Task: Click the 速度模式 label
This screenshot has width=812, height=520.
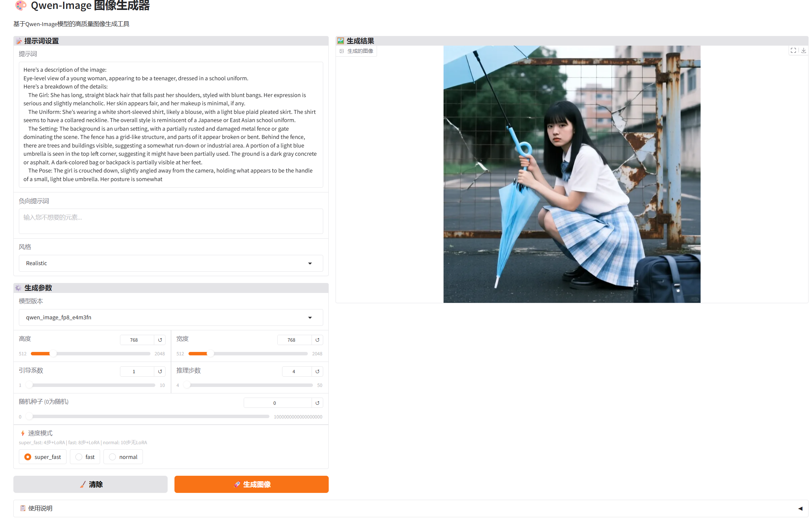Action: 40,433
